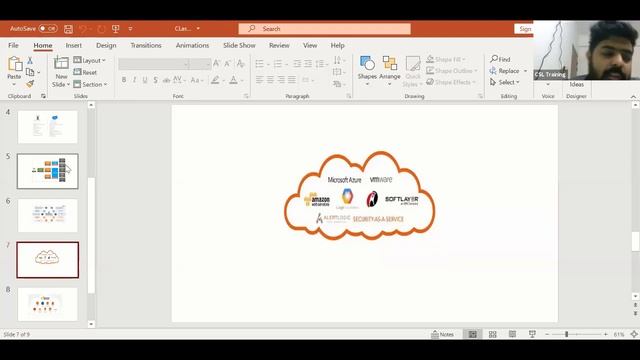Click Find in Editing group
The height and width of the screenshot is (360, 640).
(x=500, y=59)
